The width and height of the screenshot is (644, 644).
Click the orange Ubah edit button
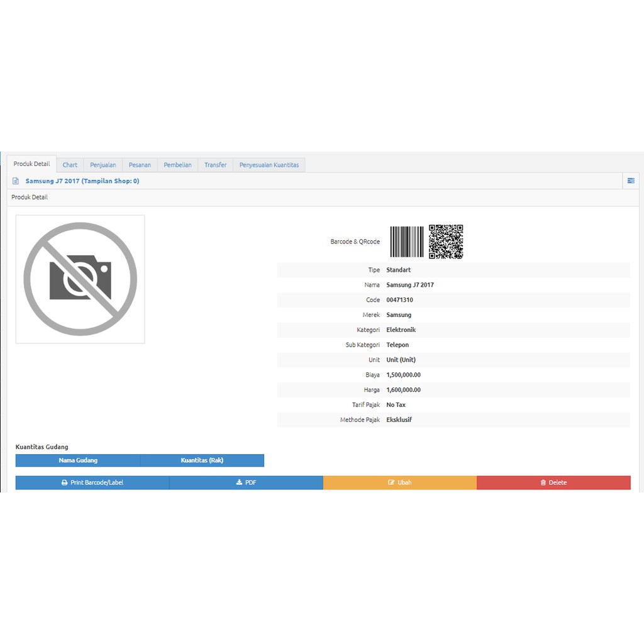point(400,482)
